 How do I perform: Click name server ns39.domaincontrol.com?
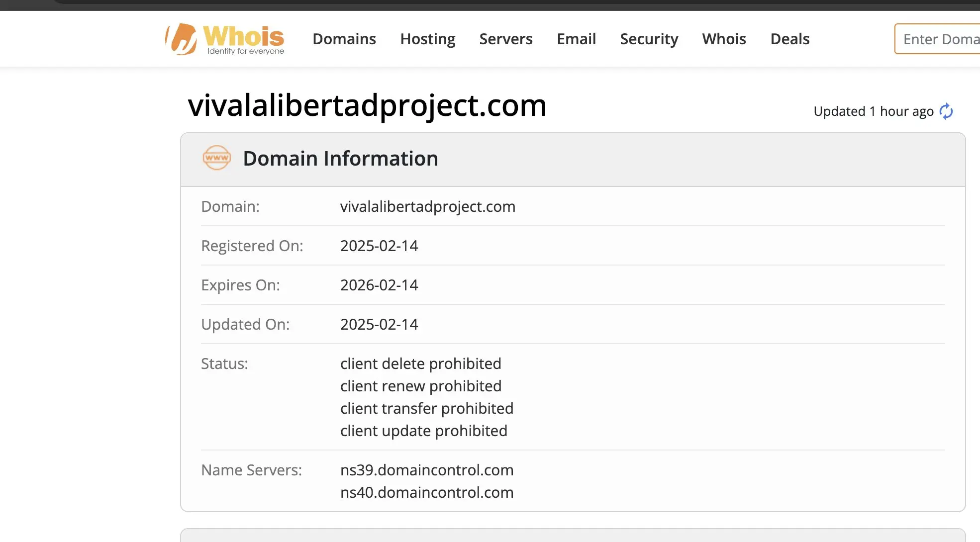(426, 470)
